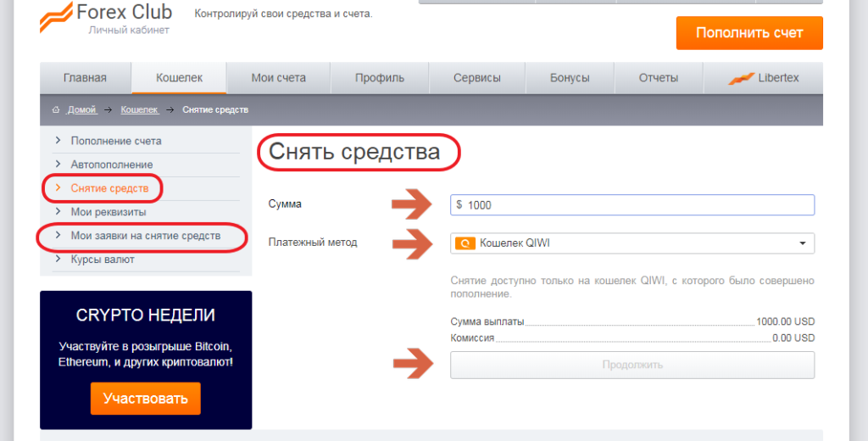Screen dimensions: 868x441
Task: Click the Участвовать button in crypto banner
Action: (146, 399)
